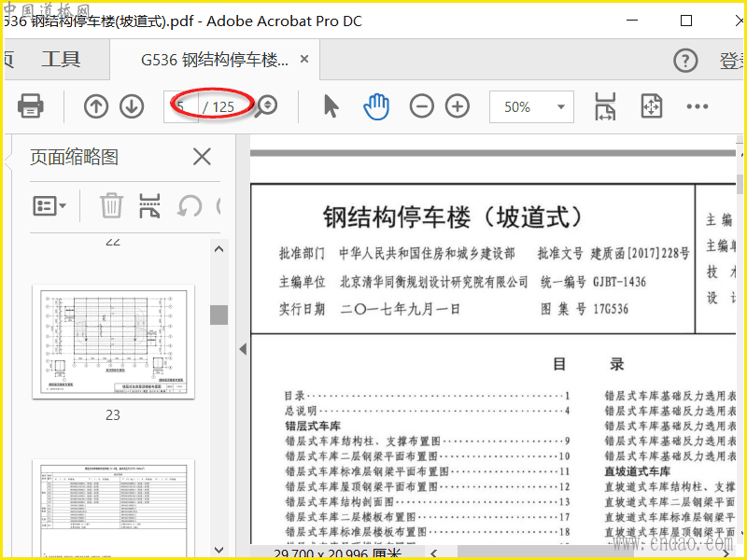Click the '直坡道式车库' section heading
This screenshot has height=560, width=747.
(637, 471)
